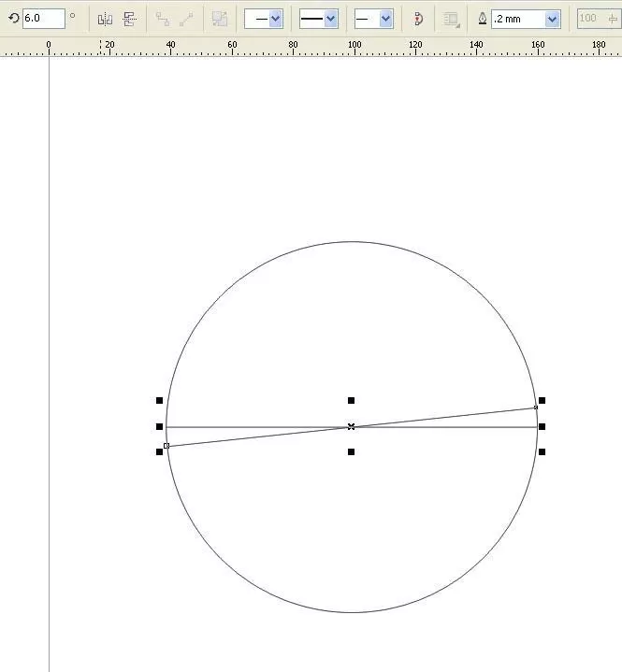The image size is (622, 672).
Task: Click the grayed-out diagonal line segment icon
Action: click(186, 19)
